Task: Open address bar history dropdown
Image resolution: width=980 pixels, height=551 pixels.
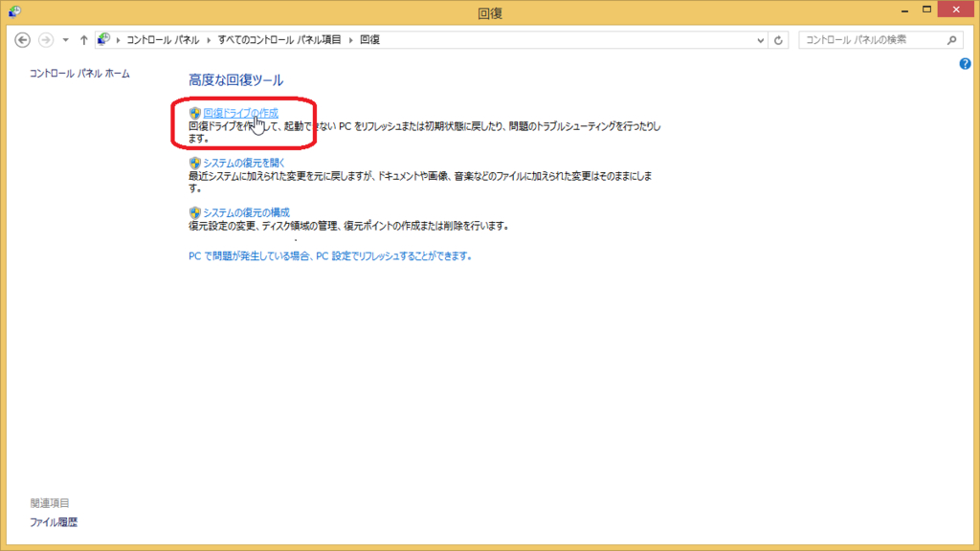Action: click(760, 40)
